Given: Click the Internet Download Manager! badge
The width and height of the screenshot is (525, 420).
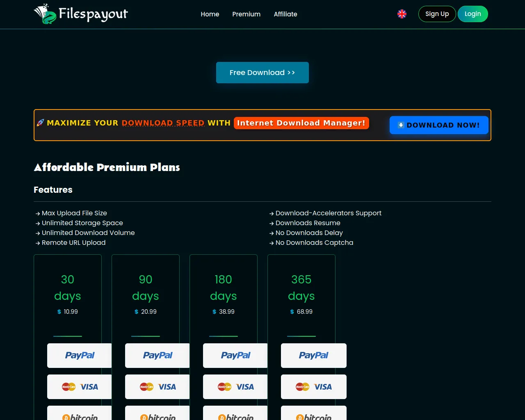Looking at the screenshot, I should 301,123.
